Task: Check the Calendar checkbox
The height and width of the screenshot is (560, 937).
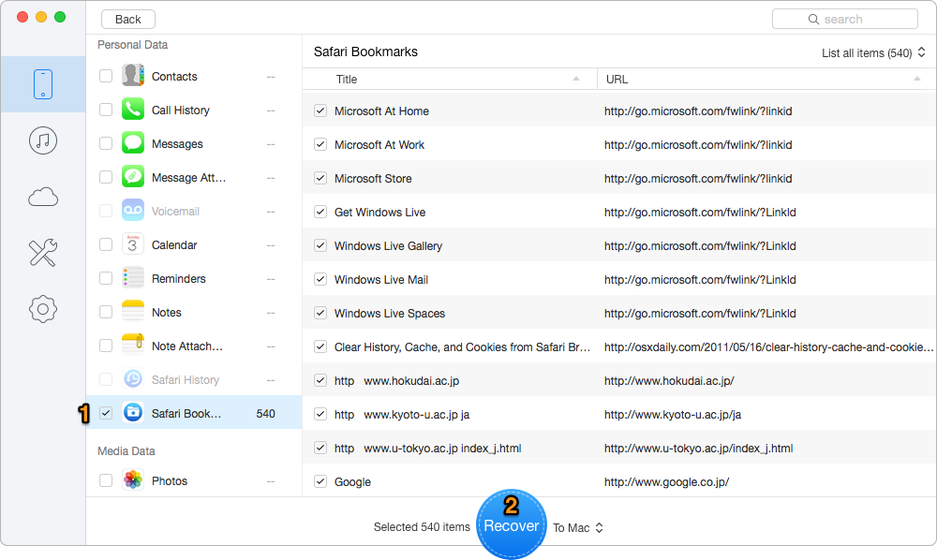Action: pyautogui.click(x=106, y=244)
